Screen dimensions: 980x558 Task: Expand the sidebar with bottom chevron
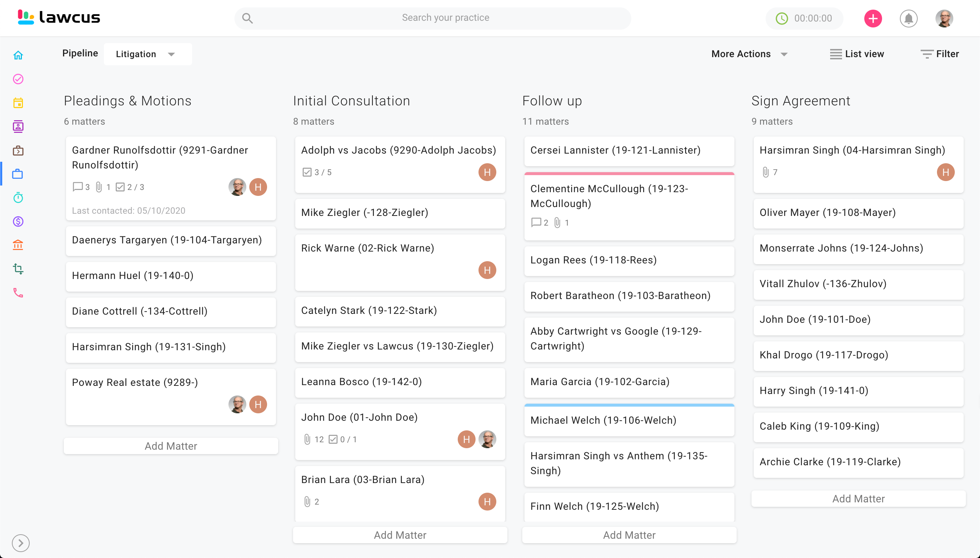[21, 543]
